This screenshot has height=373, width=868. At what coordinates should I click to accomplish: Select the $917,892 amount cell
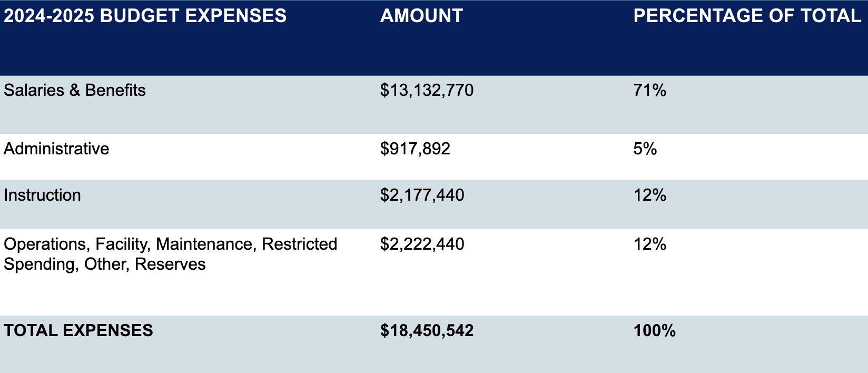(x=415, y=149)
